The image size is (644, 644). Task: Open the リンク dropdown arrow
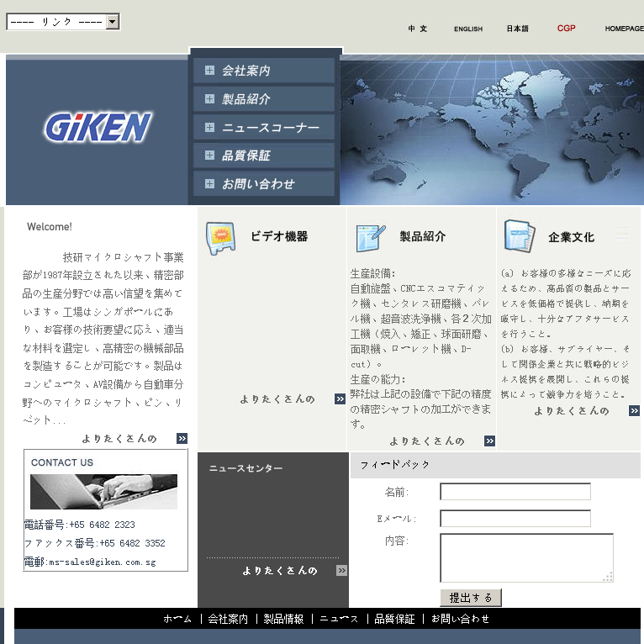[x=112, y=22]
